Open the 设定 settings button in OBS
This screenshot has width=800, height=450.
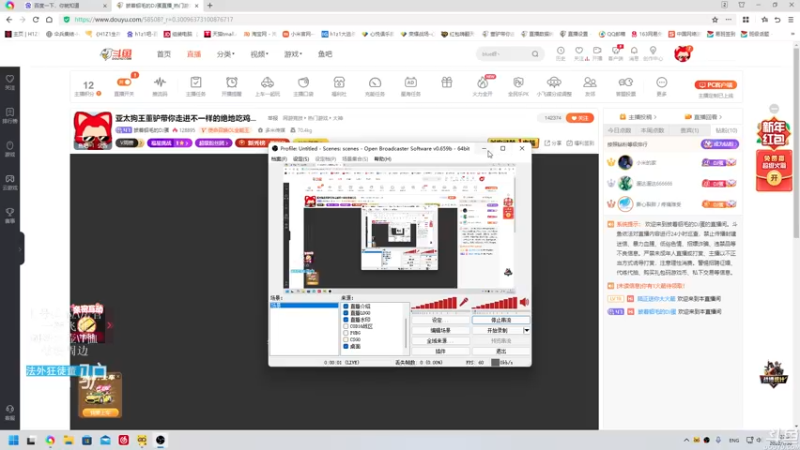(440, 320)
